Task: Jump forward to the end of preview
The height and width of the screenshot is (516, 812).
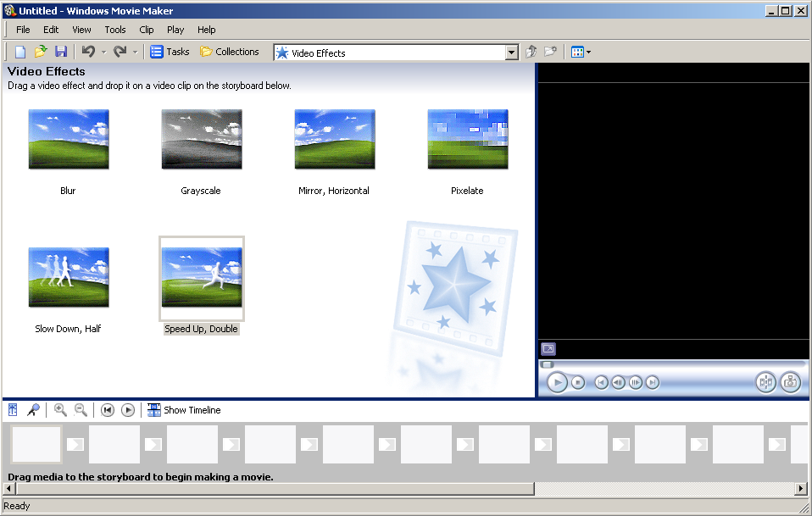Action: pos(653,382)
